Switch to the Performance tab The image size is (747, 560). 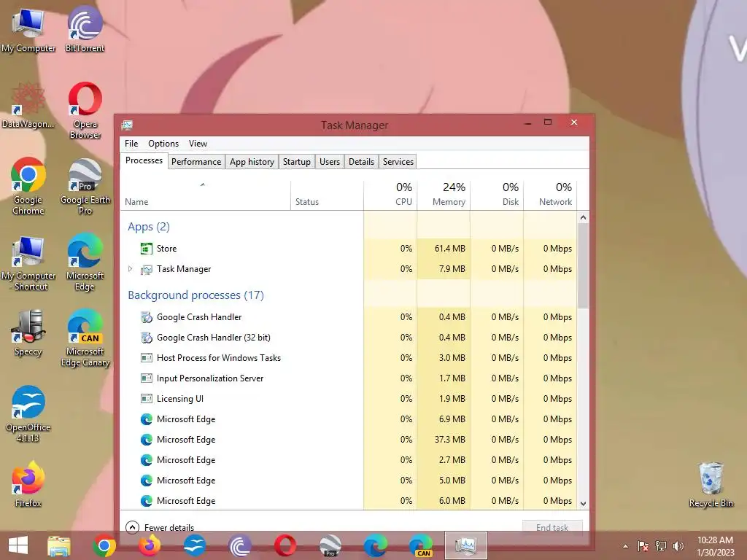coord(196,162)
